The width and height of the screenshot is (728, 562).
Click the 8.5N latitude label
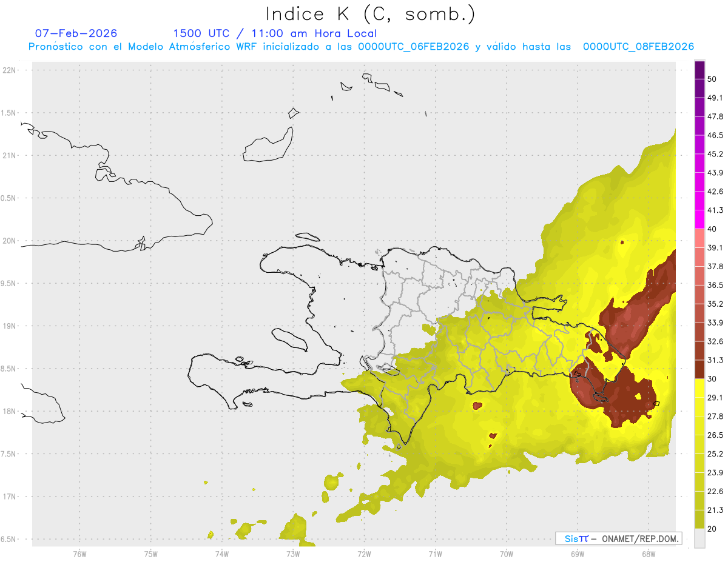point(9,369)
